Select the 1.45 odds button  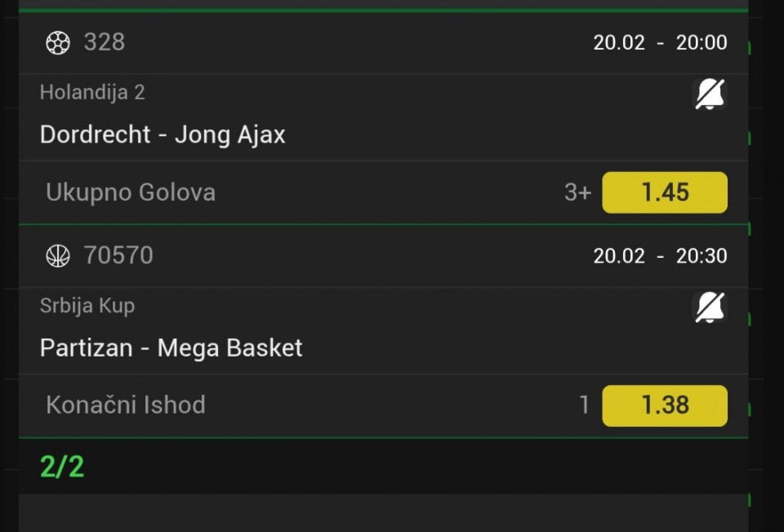(665, 193)
